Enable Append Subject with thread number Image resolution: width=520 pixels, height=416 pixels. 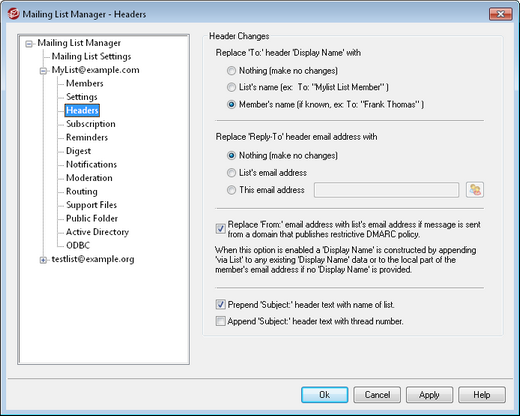pyautogui.click(x=220, y=321)
